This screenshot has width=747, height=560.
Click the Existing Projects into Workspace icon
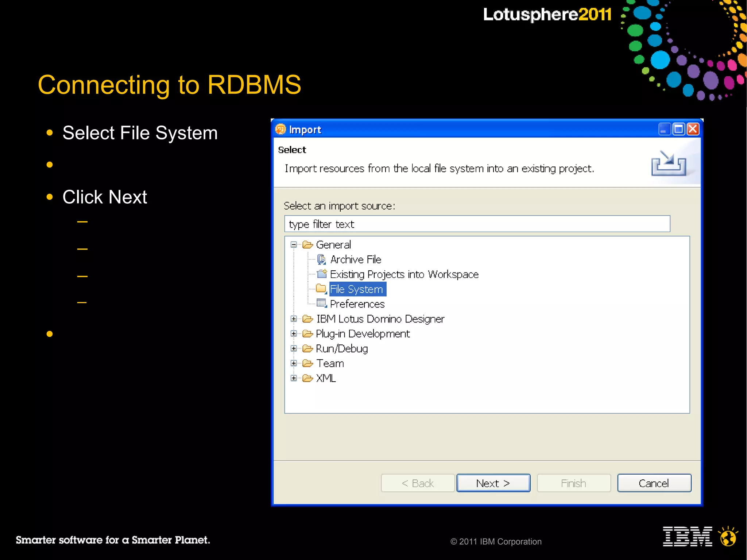coord(322,274)
